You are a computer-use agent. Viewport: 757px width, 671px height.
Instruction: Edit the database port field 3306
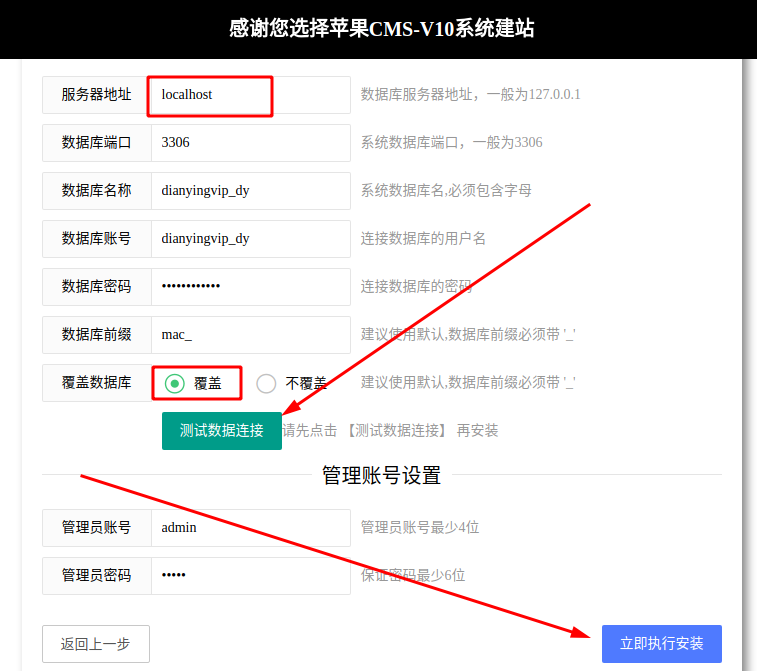coord(251,143)
